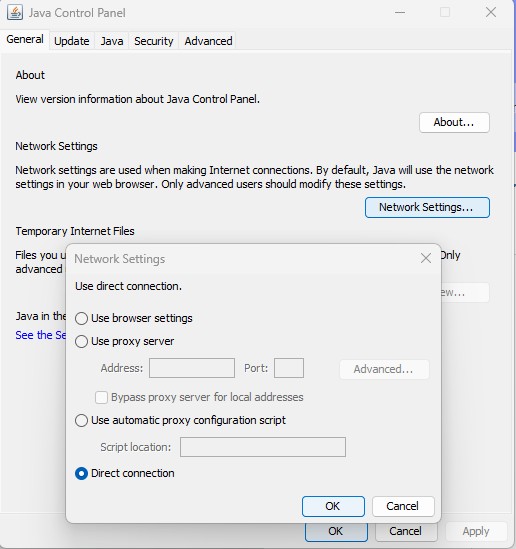Click the proxy Port input field
Screen dimensions: 516x549
tap(289, 368)
